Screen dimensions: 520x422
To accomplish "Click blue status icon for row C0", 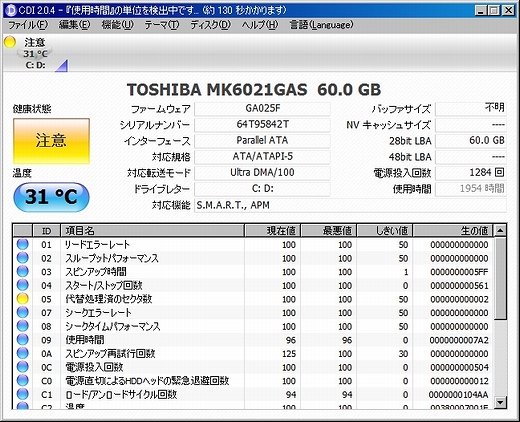I will click(x=23, y=381).
